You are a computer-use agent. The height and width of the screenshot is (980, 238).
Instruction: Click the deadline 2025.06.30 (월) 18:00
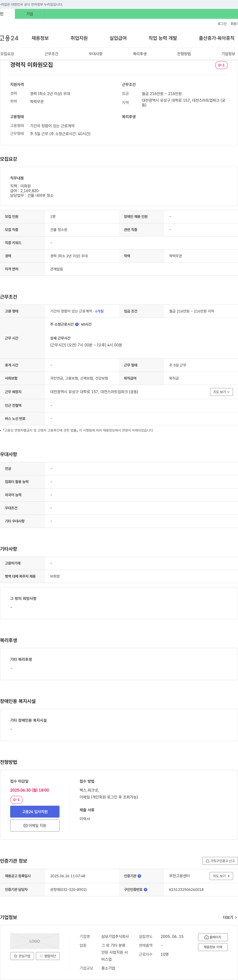30,790
